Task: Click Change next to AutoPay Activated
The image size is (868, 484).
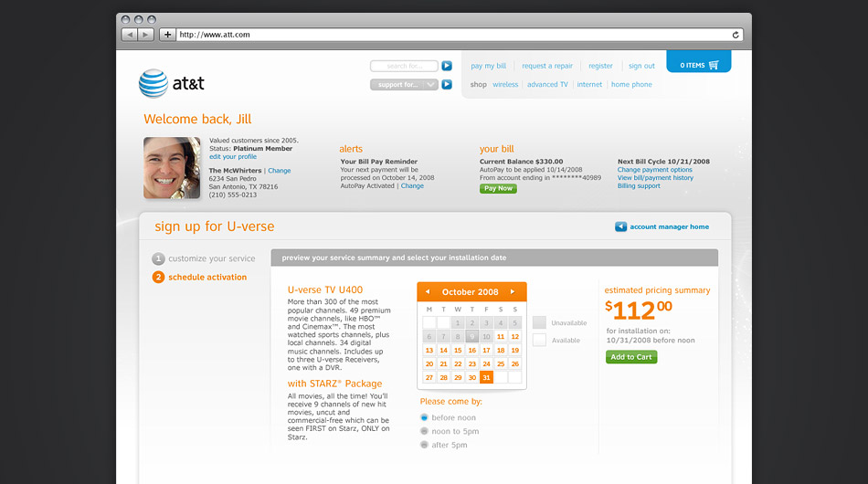Action: [x=412, y=186]
